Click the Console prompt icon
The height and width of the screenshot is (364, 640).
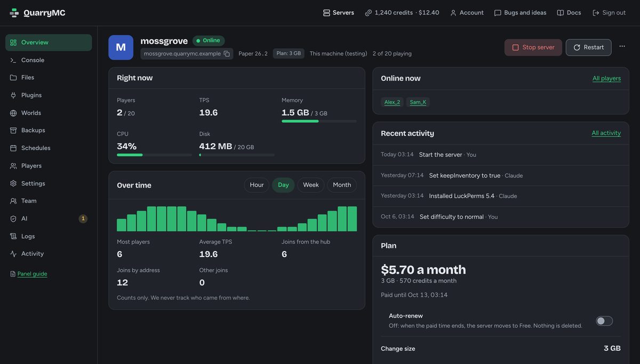13,60
